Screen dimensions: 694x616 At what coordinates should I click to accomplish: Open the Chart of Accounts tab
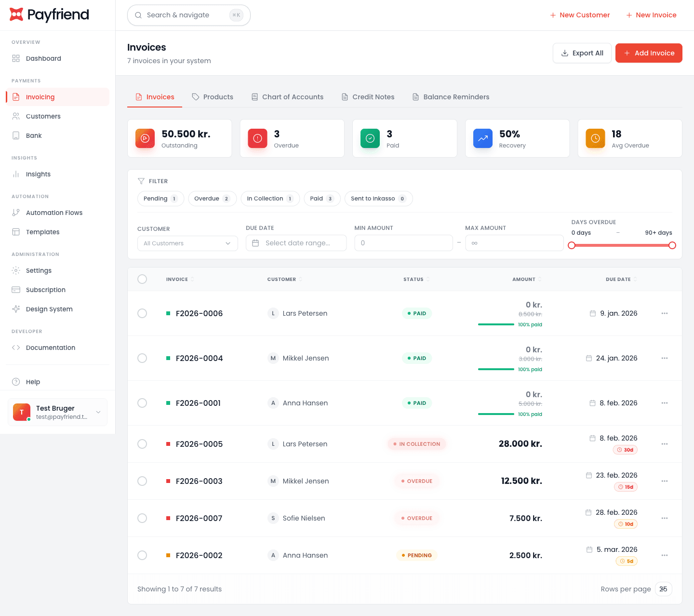pos(287,97)
